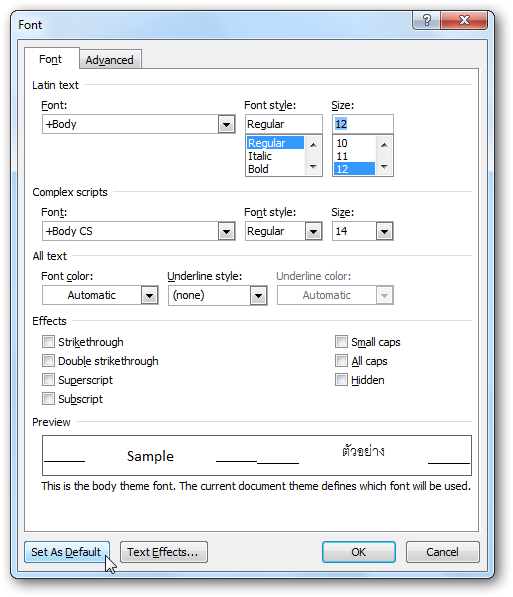Click the size list up arrow
The height and width of the screenshot is (597, 513).
pyautogui.click(x=384, y=145)
